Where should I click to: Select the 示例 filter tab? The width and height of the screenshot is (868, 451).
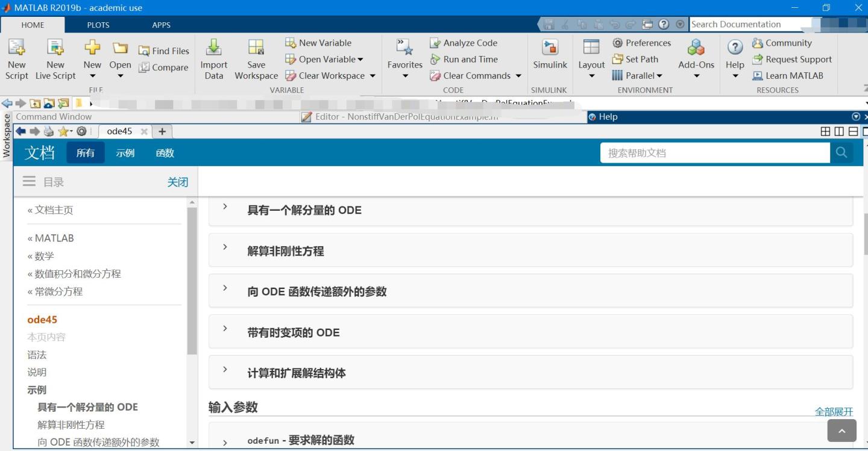(125, 153)
